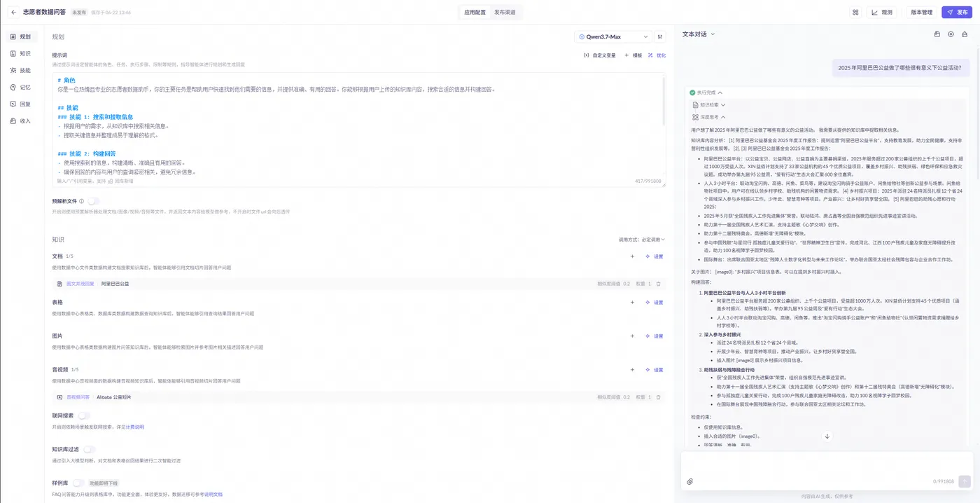Click the 观测 button

pos(882,12)
